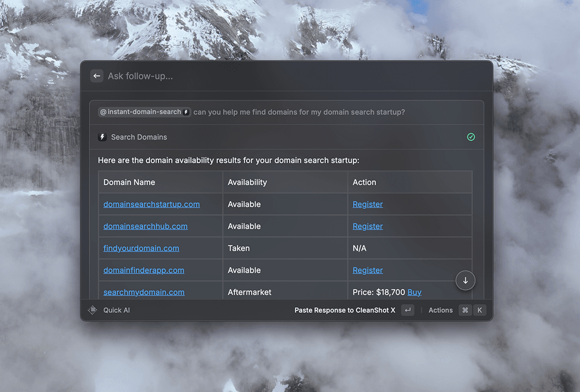Click the lightning icon beside Search Domains
Screen dimensions: 580x392
[x=102, y=136]
